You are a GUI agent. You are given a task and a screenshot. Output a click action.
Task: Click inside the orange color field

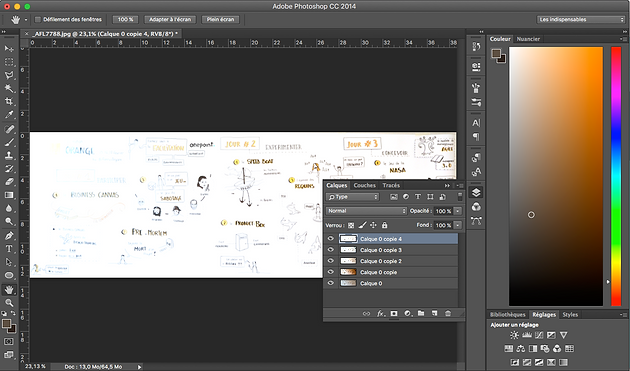556,176
